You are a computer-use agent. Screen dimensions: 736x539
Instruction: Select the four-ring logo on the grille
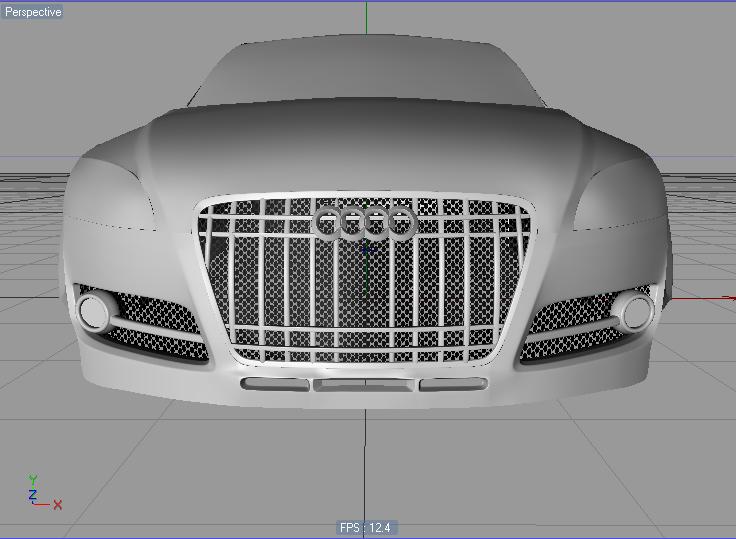[365, 223]
